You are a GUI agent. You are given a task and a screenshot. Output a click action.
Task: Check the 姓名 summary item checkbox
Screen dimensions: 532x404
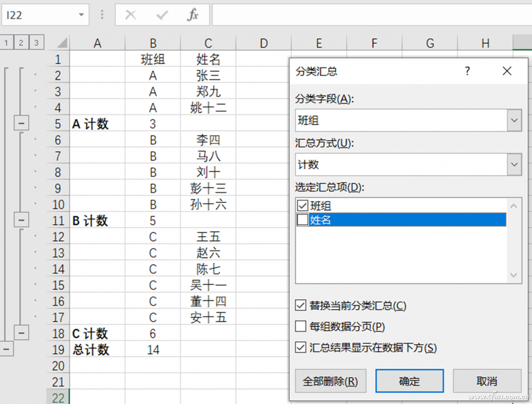coord(303,220)
